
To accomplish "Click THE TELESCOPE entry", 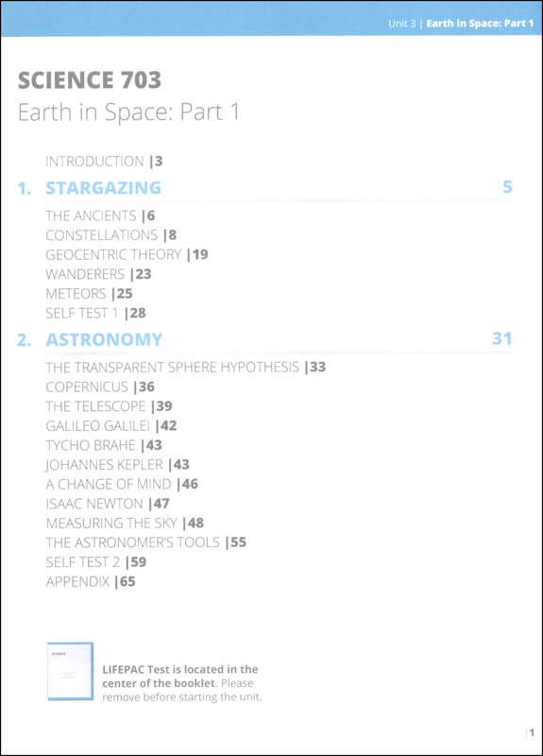I will coord(109,406).
